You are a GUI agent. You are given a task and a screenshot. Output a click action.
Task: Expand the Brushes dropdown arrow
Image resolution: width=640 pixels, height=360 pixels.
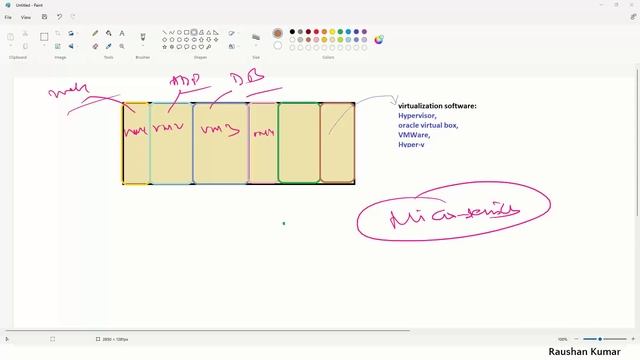tap(143, 46)
